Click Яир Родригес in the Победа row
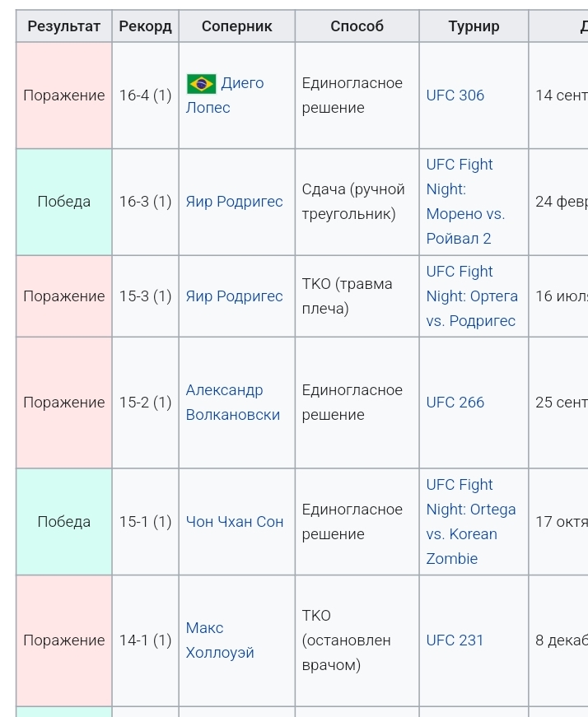Image resolution: width=588 pixels, height=717 pixels. [x=234, y=202]
